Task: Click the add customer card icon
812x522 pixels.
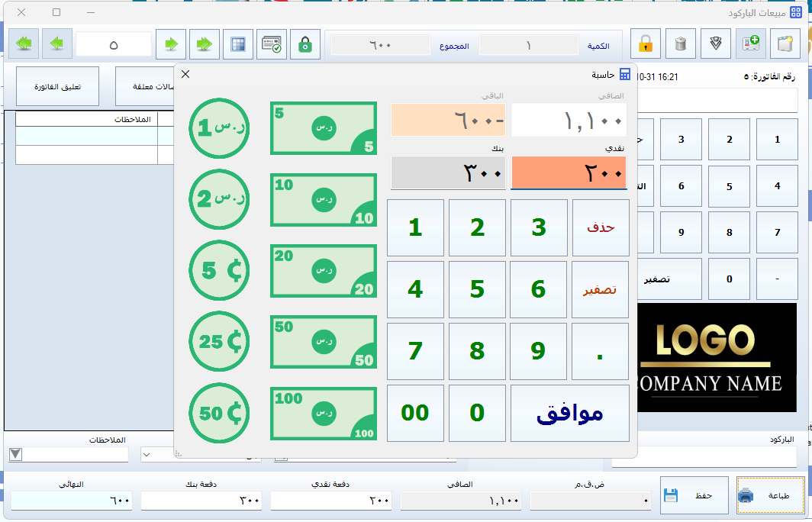Action: [749, 44]
